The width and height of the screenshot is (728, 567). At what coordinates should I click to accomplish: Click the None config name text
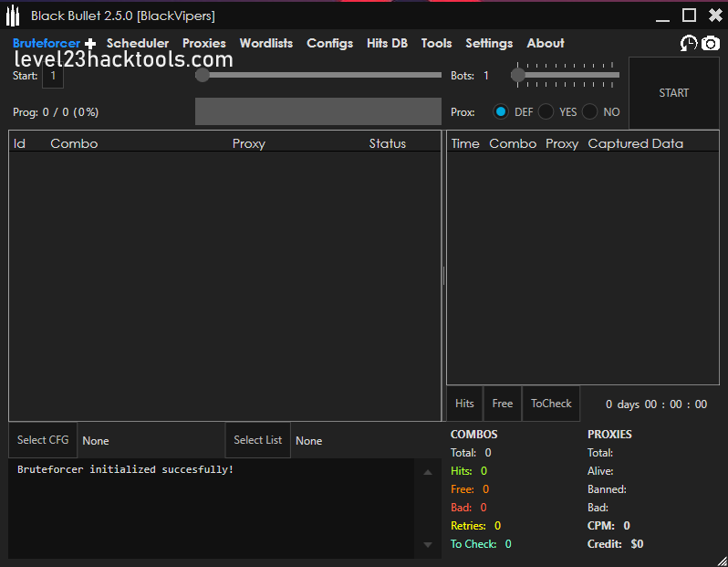click(96, 441)
